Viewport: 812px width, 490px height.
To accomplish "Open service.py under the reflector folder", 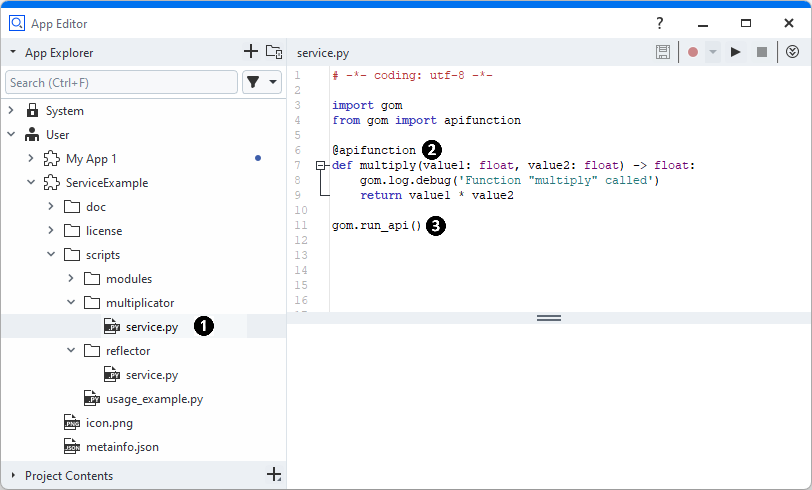I will [152, 375].
